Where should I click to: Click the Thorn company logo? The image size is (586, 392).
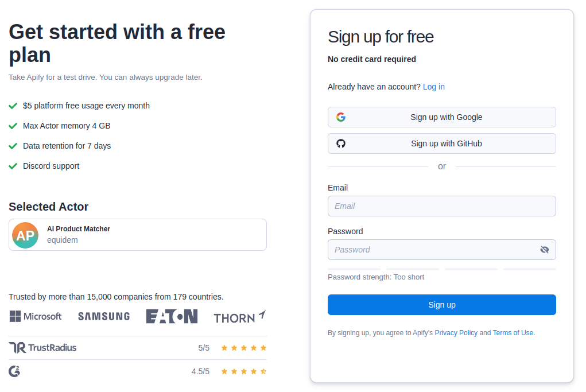[239, 316]
